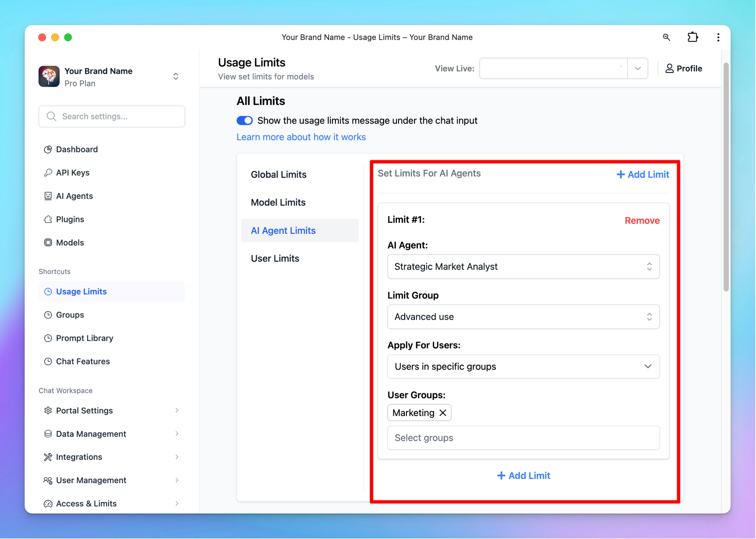Expand Portal Settings chevron
Screen dimensions: 756x539
pyautogui.click(x=177, y=411)
